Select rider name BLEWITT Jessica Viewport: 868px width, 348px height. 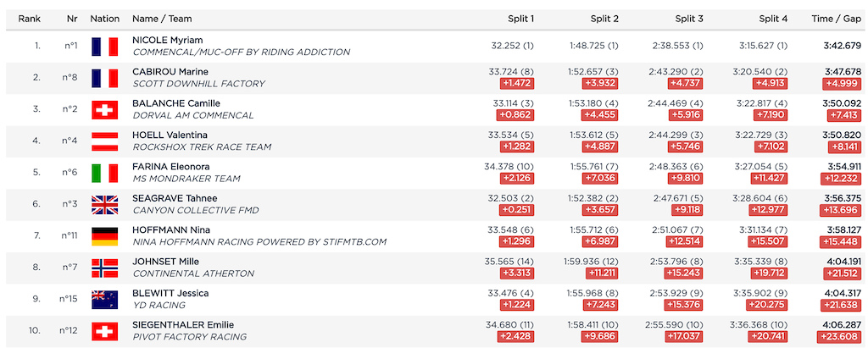(x=170, y=293)
